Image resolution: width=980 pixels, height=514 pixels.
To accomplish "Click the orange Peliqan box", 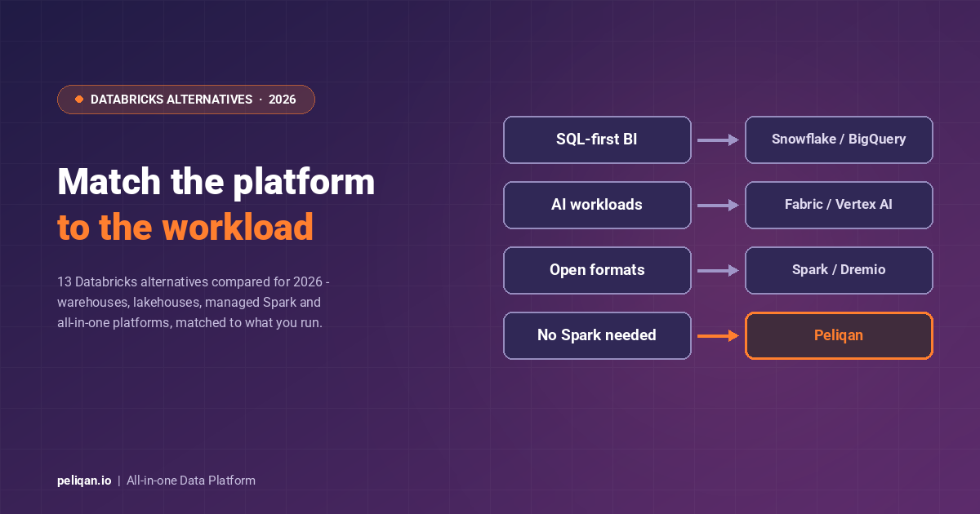I will click(x=839, y=335).
